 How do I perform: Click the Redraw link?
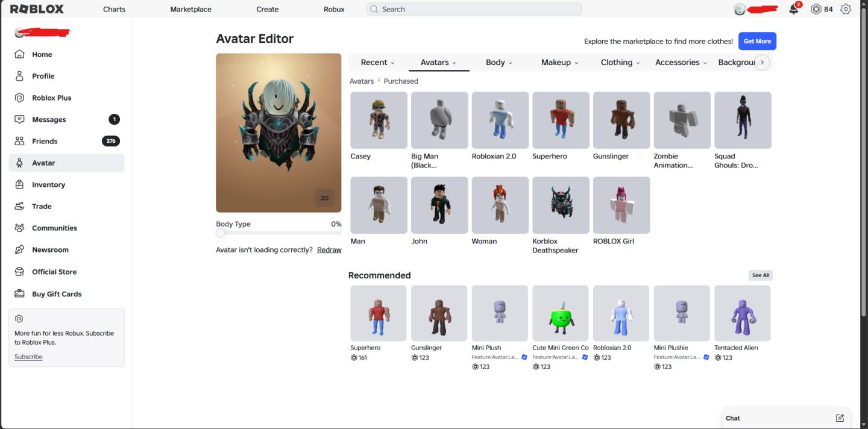[329, 249]
